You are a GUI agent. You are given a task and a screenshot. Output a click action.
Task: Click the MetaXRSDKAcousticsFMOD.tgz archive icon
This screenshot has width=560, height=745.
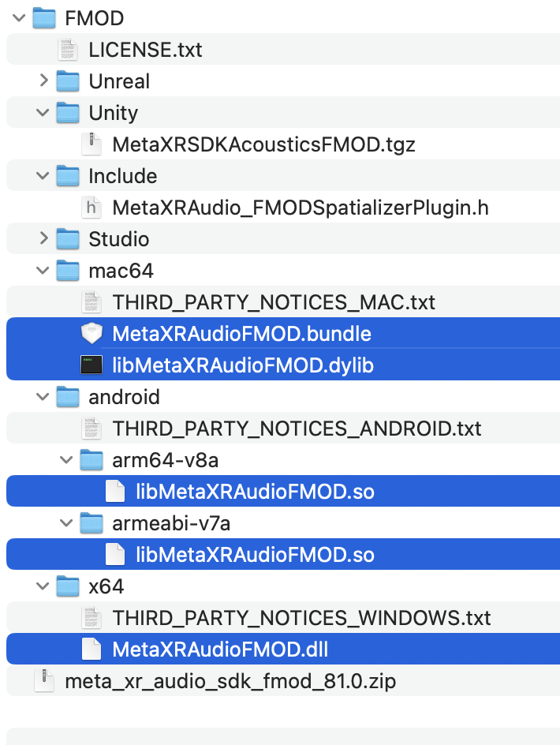(x=92, y=144)
